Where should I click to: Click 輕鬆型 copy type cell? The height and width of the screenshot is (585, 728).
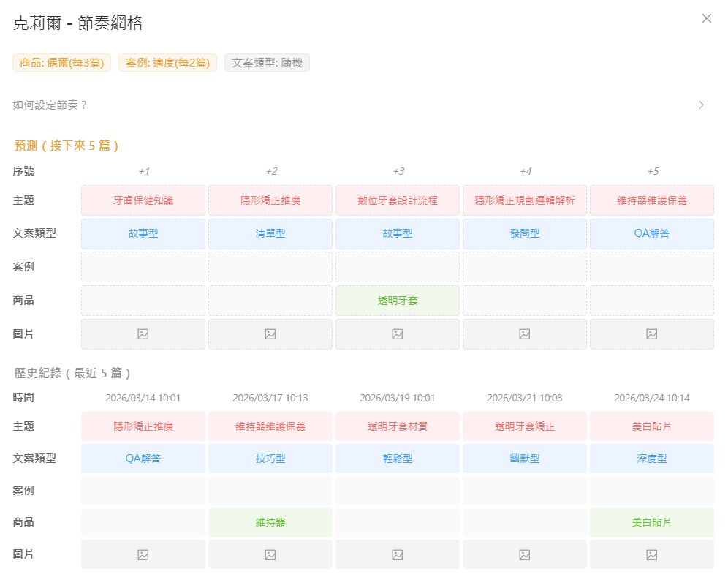click(x=398, y=458)
